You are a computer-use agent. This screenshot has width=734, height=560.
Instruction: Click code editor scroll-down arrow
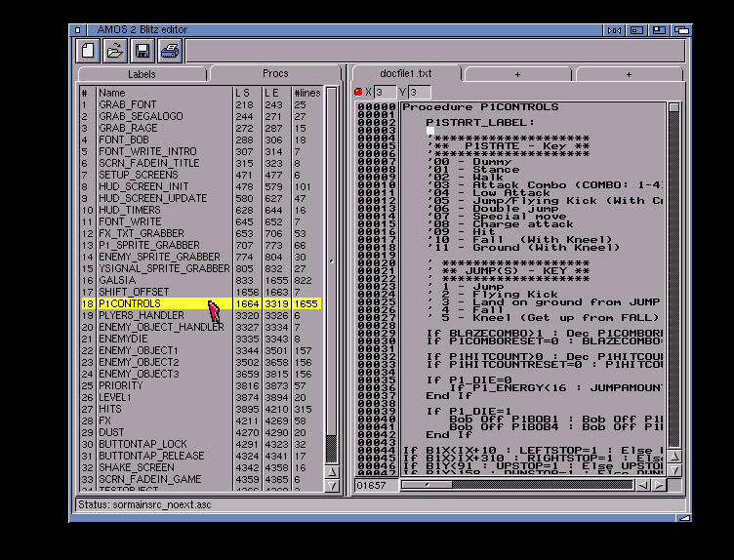pyautogui.click(x=673, y=471)
